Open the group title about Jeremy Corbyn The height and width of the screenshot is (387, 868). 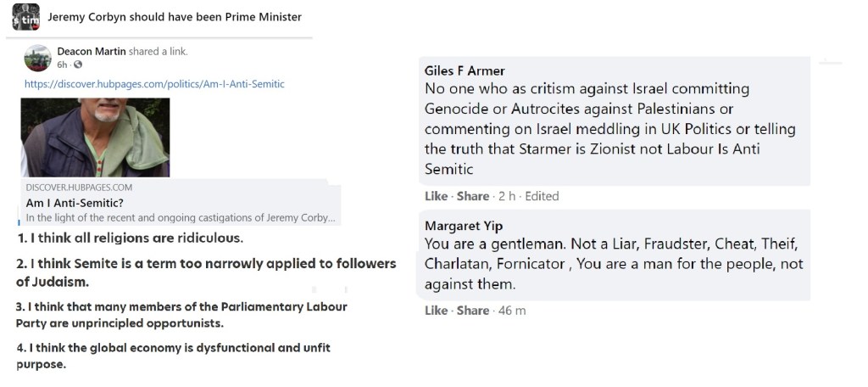pyautogui.click(x=175, y=17)
